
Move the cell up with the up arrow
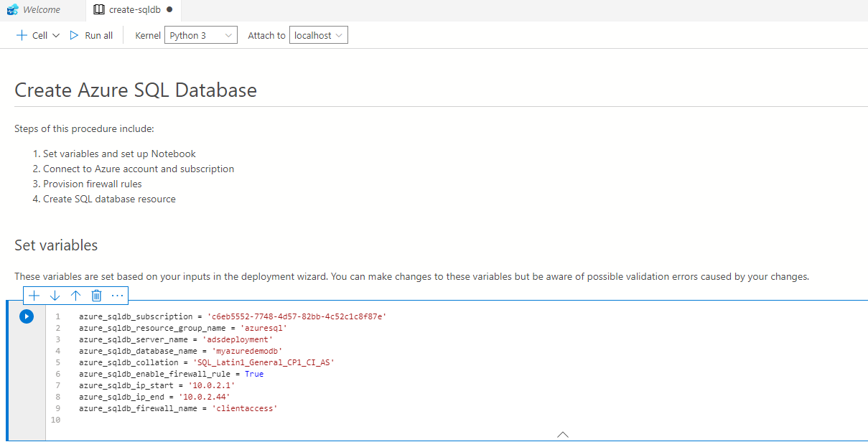pyautogui.click(x=75, y=295)
